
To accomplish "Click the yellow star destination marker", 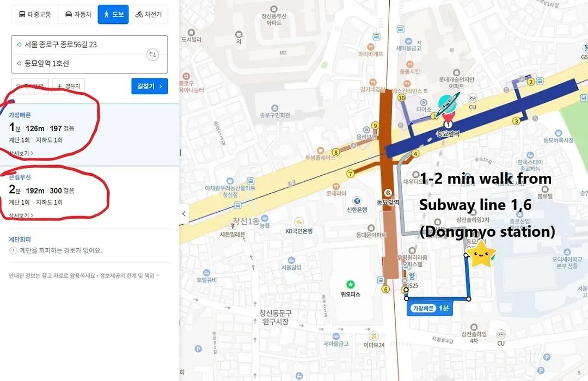I will pyautogui.click(x=480, y=254).
